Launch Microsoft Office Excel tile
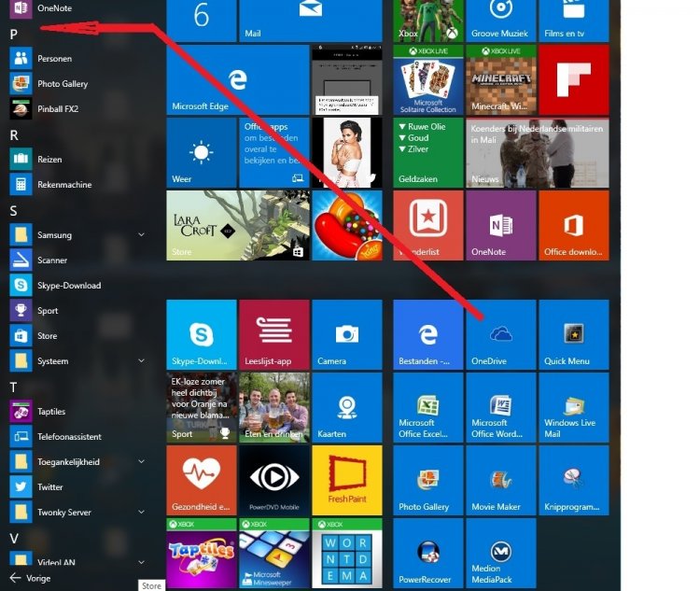The image size is (700, 591). click(x=428, y=407)
